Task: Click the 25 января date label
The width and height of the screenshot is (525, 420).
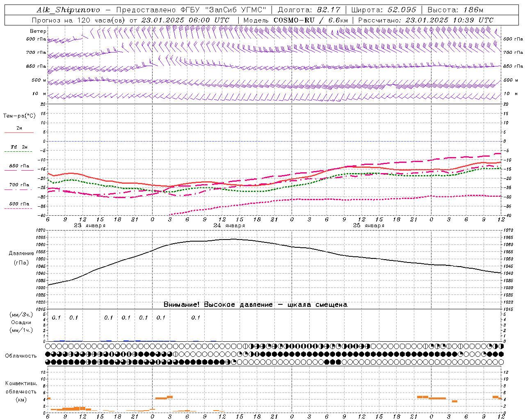Action: 369,226
